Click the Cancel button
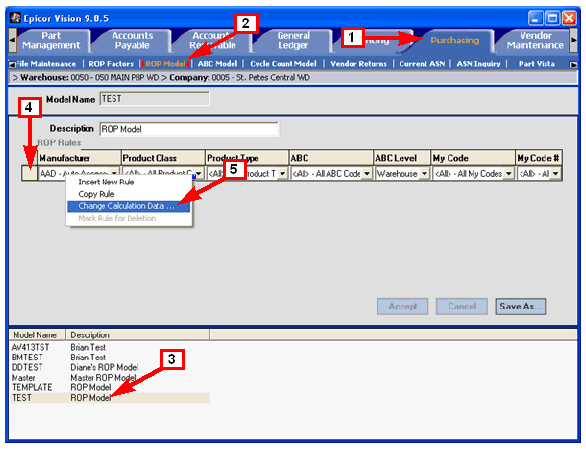Image resolution: width=586 pixels, height=451 pixels. [x=462, y=306]
